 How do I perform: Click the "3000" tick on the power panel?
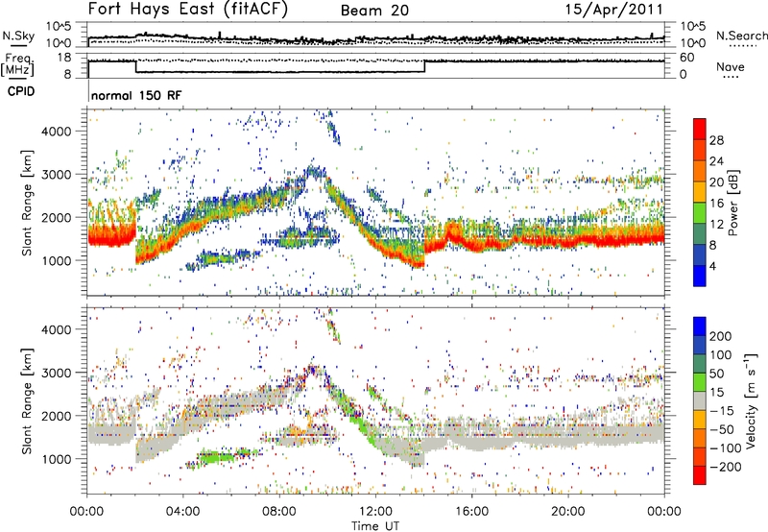(56, 175)
